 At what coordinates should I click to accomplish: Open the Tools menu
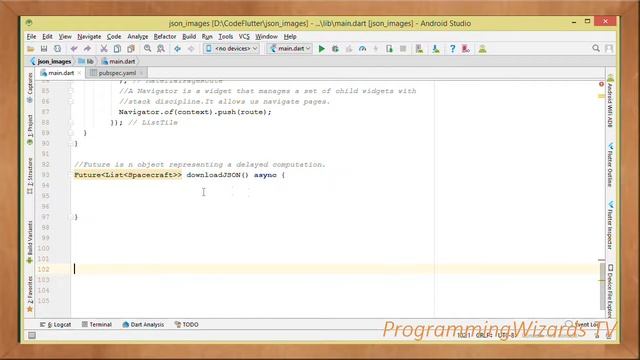pyautogui.click(x=226, y=36)
